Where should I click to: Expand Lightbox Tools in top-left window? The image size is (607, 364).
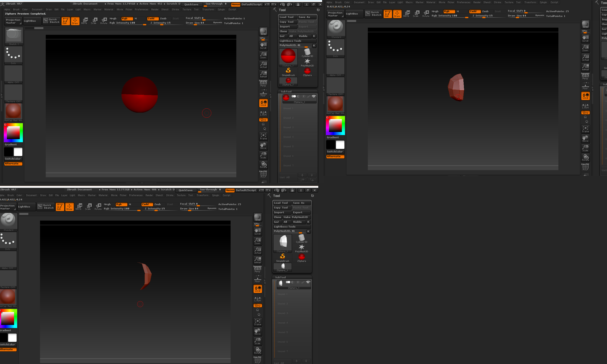[x=298, y=41]
